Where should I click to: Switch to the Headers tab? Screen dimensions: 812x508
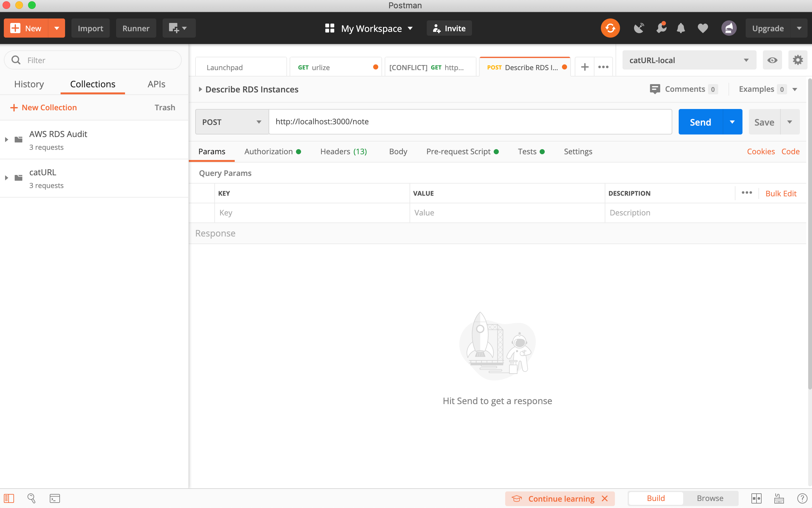pos(343,151)
